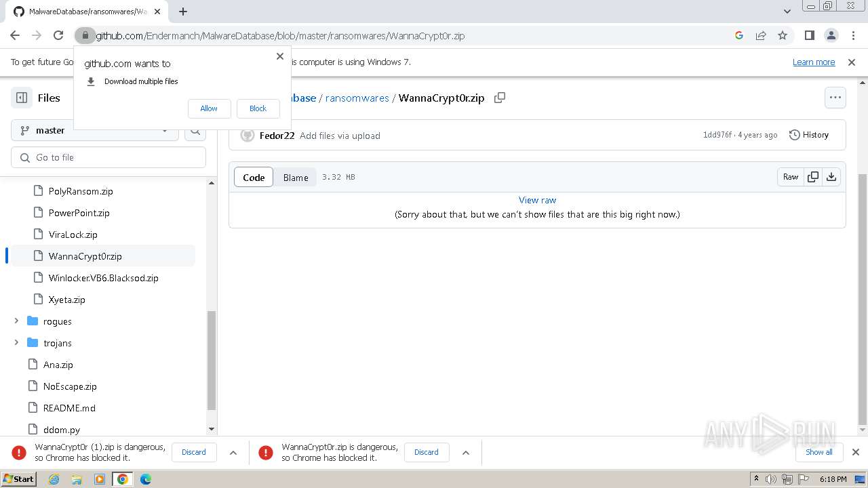Open ViraLock.zip in file tree
This screenshot has height=488, width=868.
coord(73,235)
